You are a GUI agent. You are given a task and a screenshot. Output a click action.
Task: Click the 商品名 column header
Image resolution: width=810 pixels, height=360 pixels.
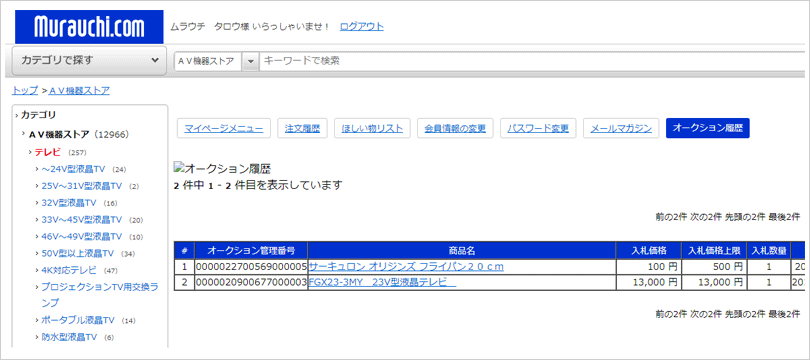tap(462, 251)
